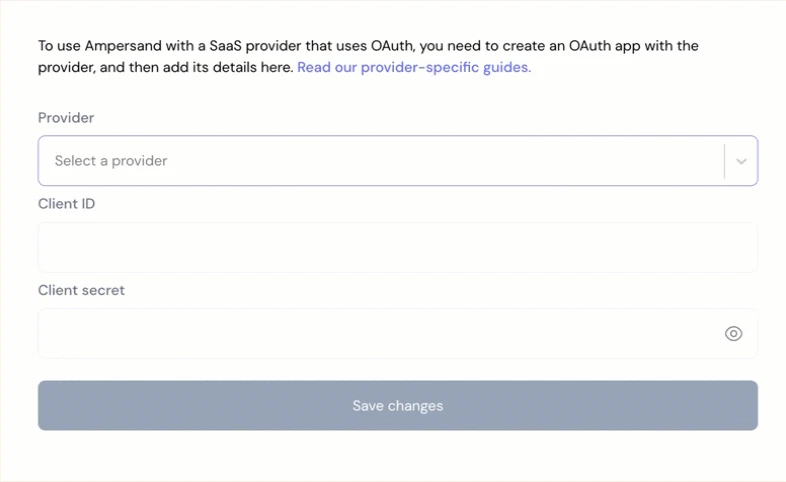This screenshot has height=482, width=786.
Task: Open the Provider combo box
Action: point(380,161)
